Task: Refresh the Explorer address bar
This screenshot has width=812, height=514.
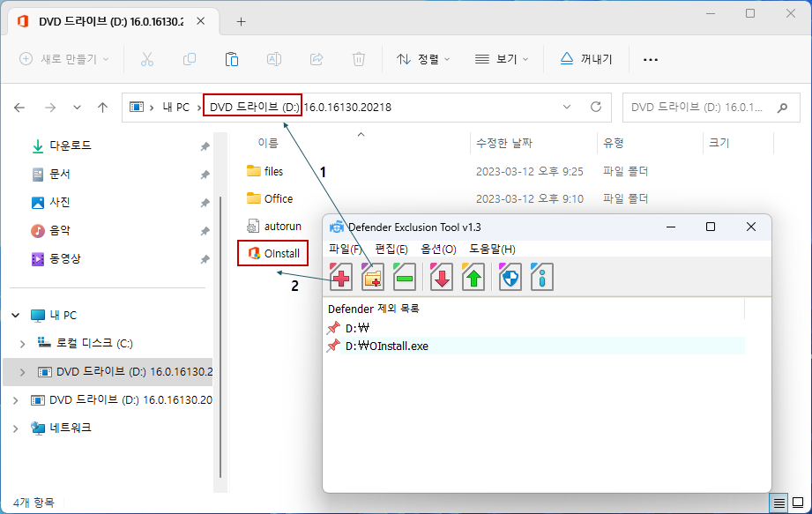Action: click(x=596, y=107)
